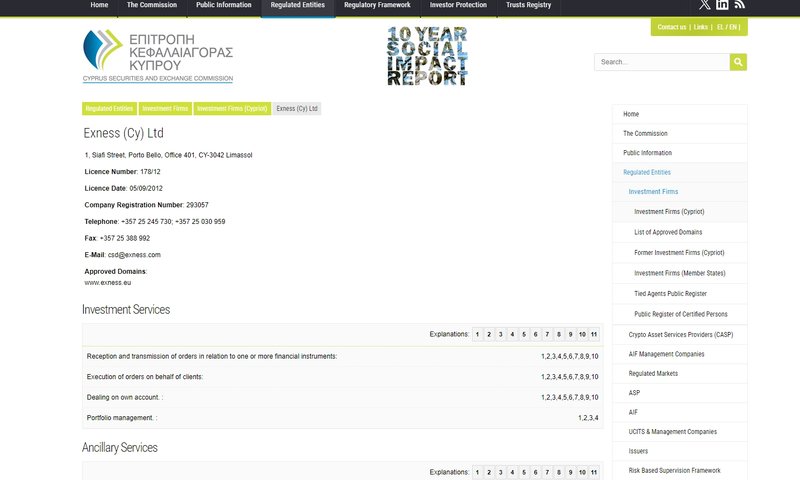Image resolution: width=800 pixels, height=480 pixels.
Task: Switch language using EL / EN link
Action: click(727, 27)
